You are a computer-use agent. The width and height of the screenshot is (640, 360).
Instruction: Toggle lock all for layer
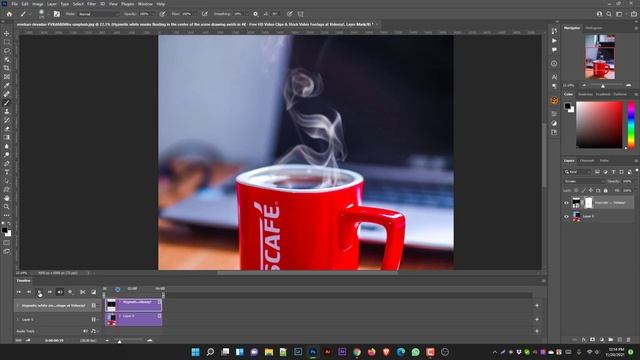(x=606, y=190)
